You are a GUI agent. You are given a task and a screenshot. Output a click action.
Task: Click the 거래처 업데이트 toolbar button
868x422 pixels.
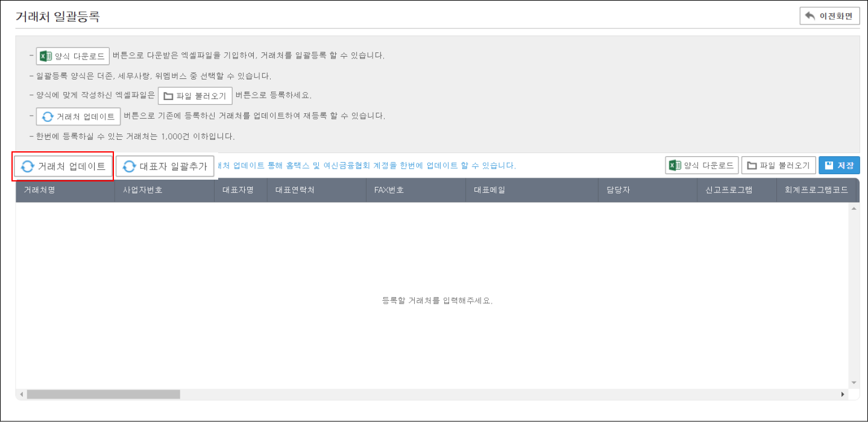pos(64,166)
